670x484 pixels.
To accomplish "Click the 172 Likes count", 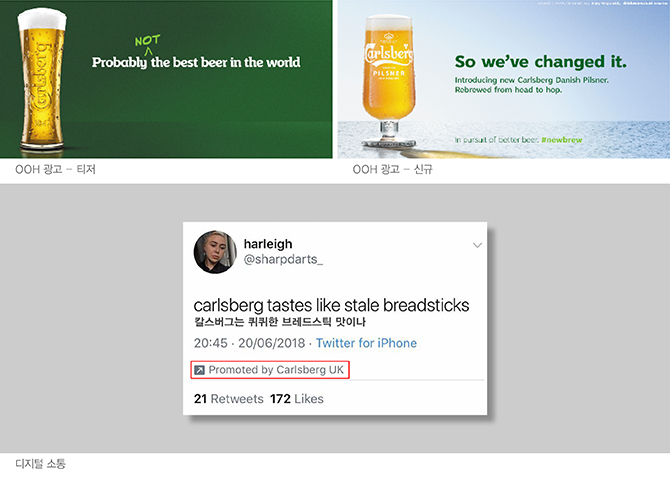I will 297,399.
